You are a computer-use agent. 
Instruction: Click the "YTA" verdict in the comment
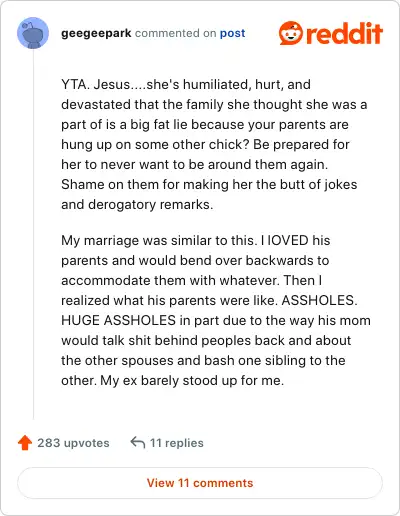[75, 84]
